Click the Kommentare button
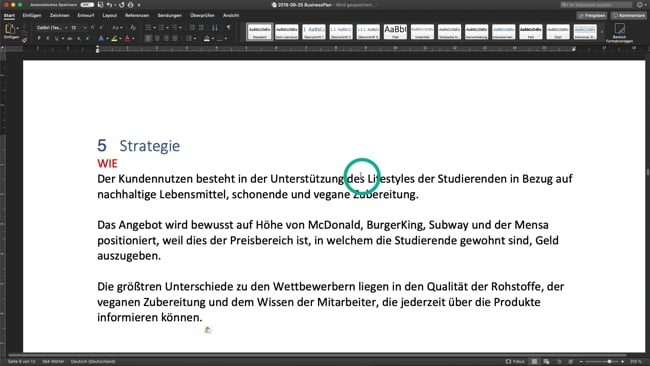The height and width of the screenshot is (366, 650). click(x=629, y=16)
